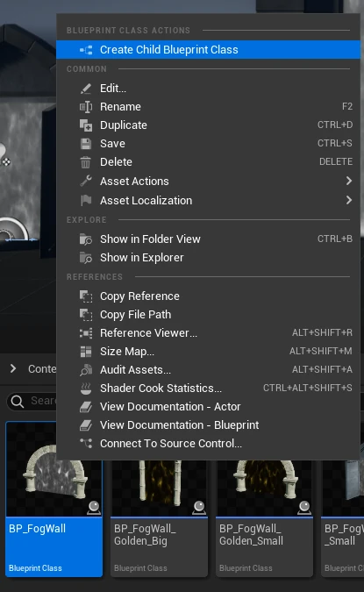364x592 pixels.
Task: Click the floppy disk Save icon
Action: 86,144
